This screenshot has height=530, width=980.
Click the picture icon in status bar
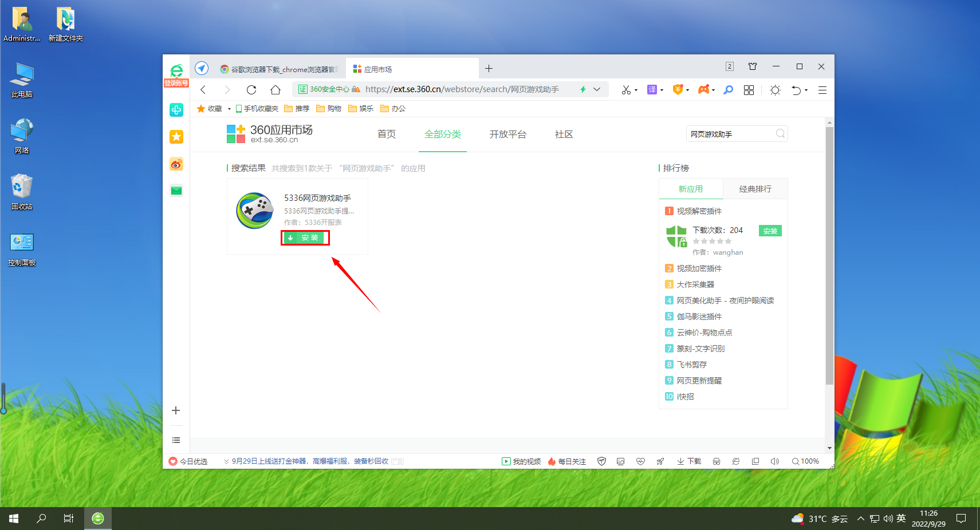[620, 461]
